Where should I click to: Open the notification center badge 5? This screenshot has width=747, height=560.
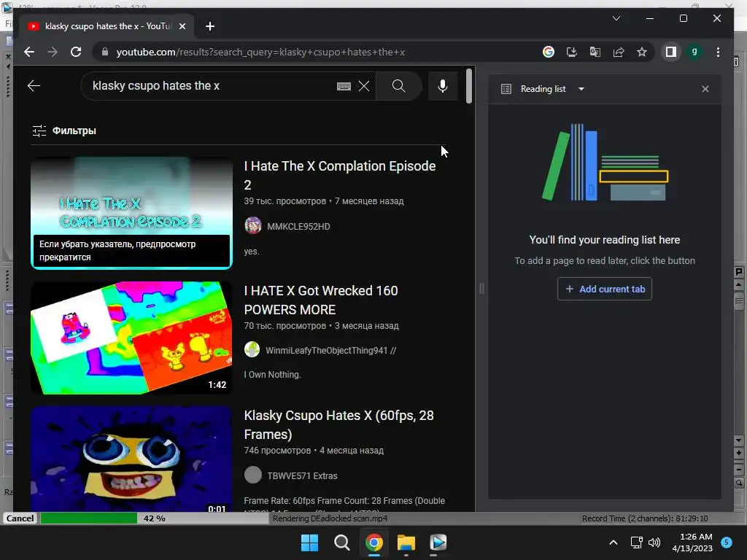[727, 542]
